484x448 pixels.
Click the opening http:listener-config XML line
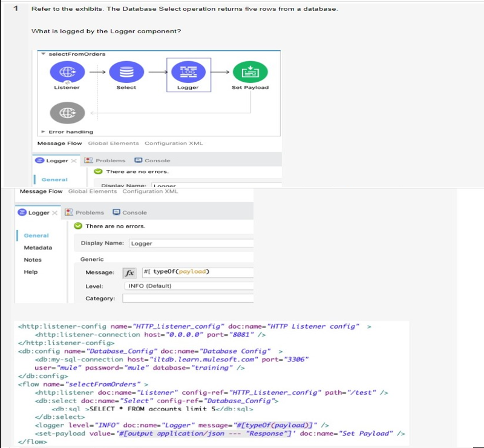coord(194,326)
